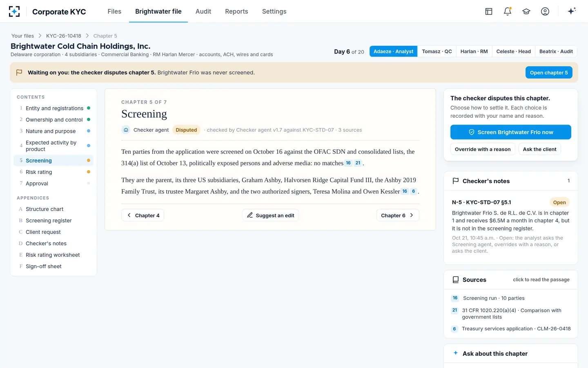Click Screen Brightwater Frio now
This screenshot has height=368, width=588.
pos(510,132)
